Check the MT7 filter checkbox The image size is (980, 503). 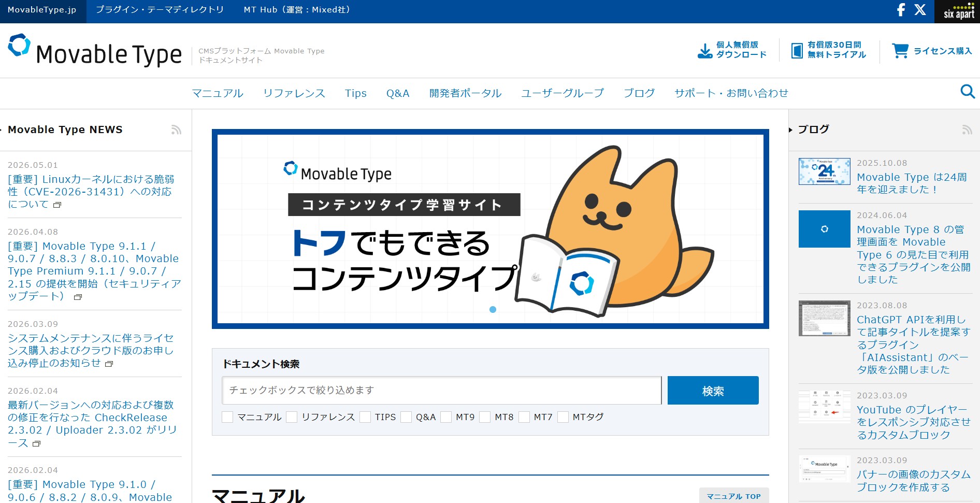click(x=524, y=417)
